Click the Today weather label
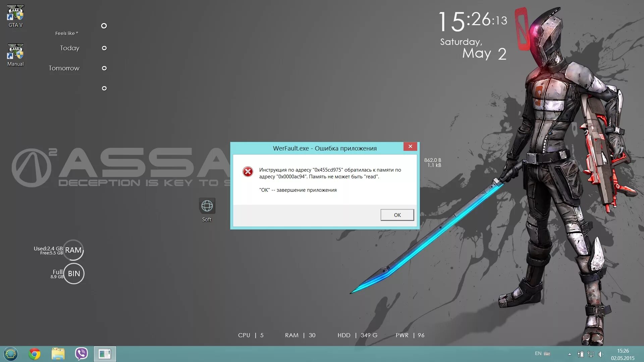Screen dimensions: 644x362 click(70, 48)
